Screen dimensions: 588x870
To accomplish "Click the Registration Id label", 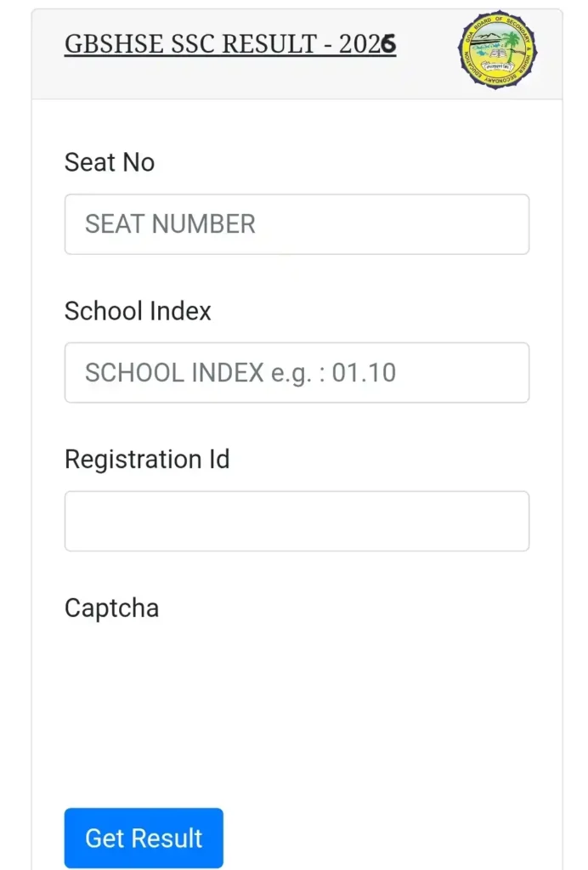I will click(147, 460).
